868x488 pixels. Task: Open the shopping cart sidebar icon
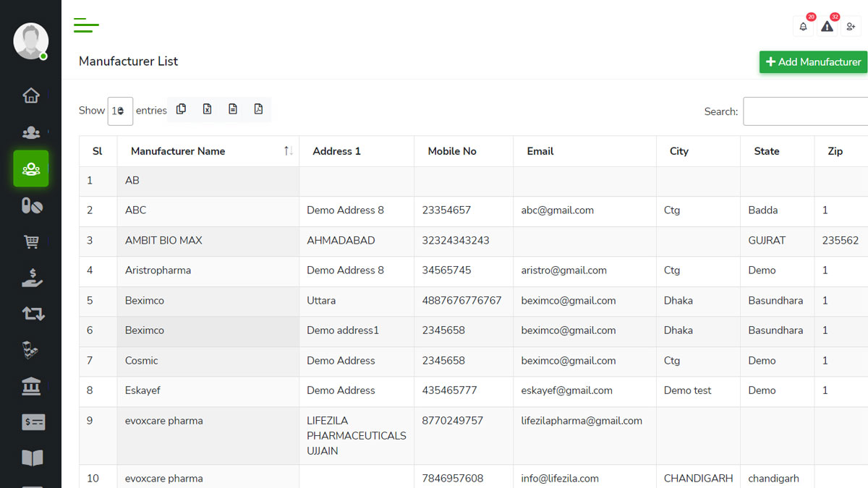coord(31,242)
